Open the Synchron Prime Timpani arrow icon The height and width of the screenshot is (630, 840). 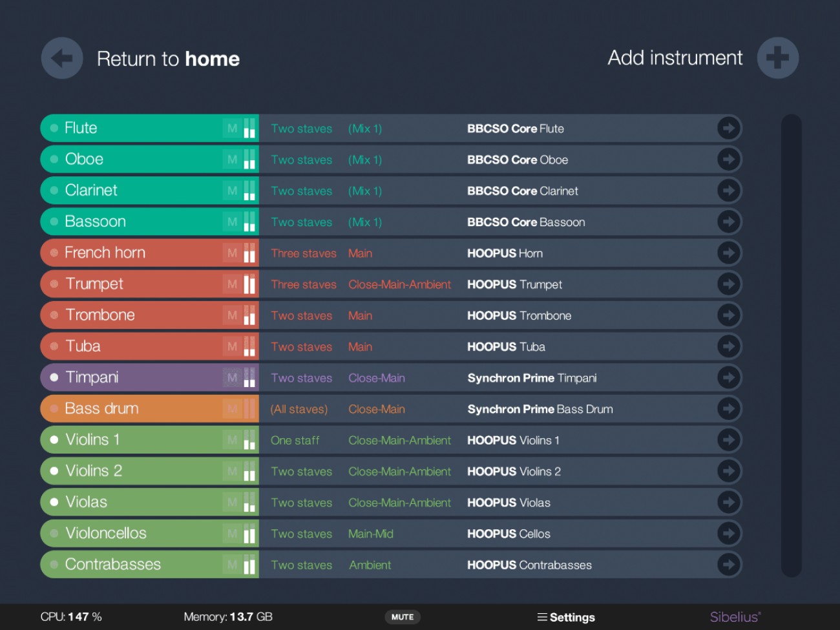pos(728,377)
